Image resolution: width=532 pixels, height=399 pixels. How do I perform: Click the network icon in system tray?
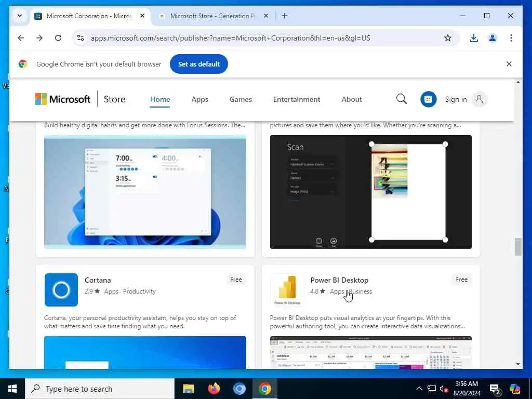coord(432,389)
